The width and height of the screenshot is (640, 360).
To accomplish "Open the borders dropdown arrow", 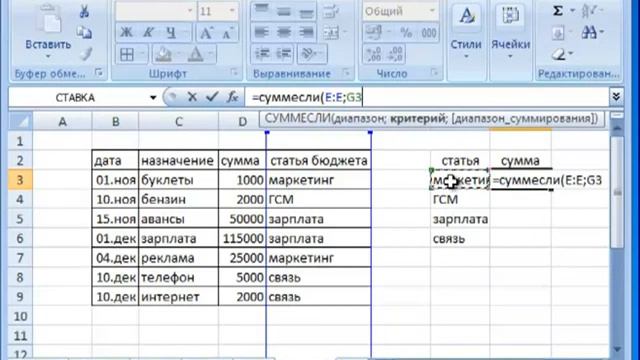I will (x=142, y=54).
